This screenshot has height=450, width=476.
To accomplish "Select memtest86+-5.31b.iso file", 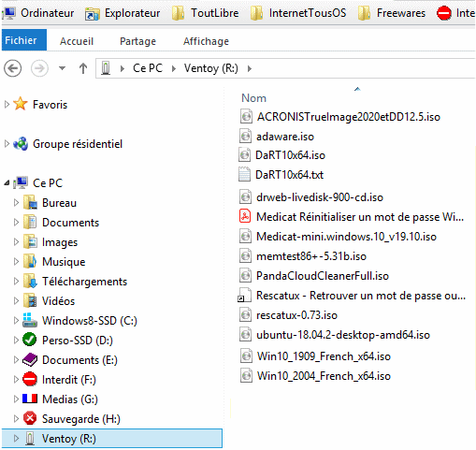I will (x=311, y=256).
